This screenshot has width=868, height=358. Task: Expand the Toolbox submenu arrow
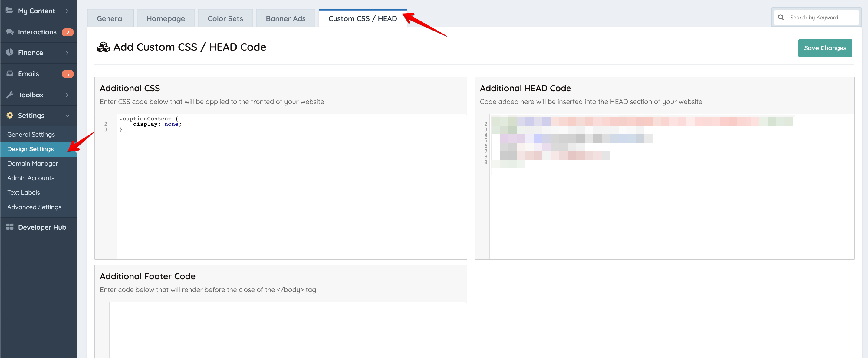67,95
